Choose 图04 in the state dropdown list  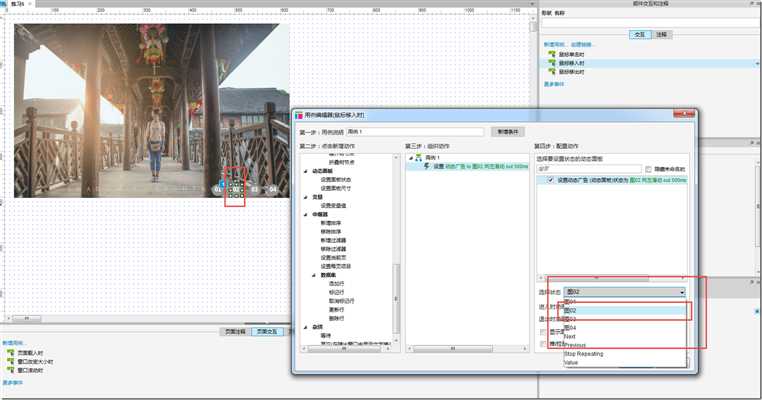tap(625, 328)
